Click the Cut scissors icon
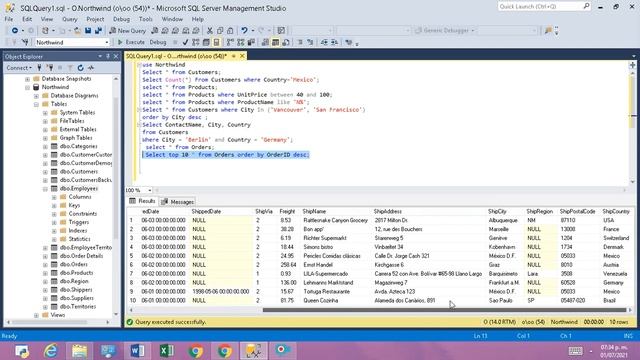 click(x=210, y=31)
